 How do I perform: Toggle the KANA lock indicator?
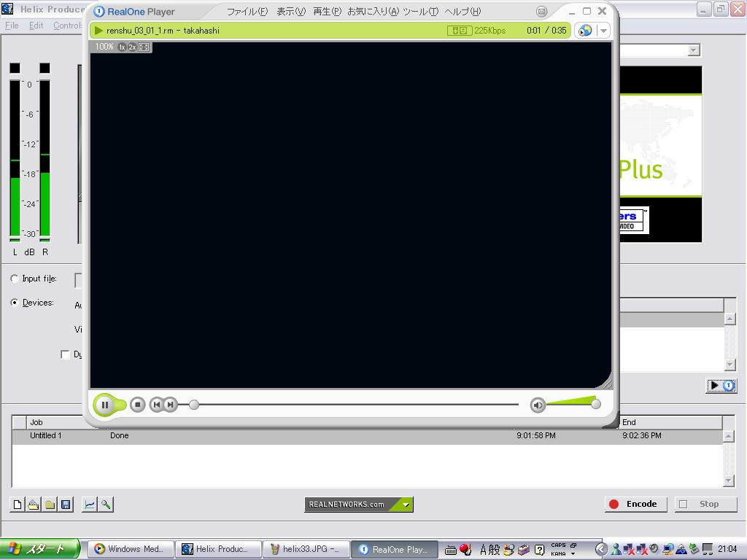pyautogui.click(x=558, y=554)
